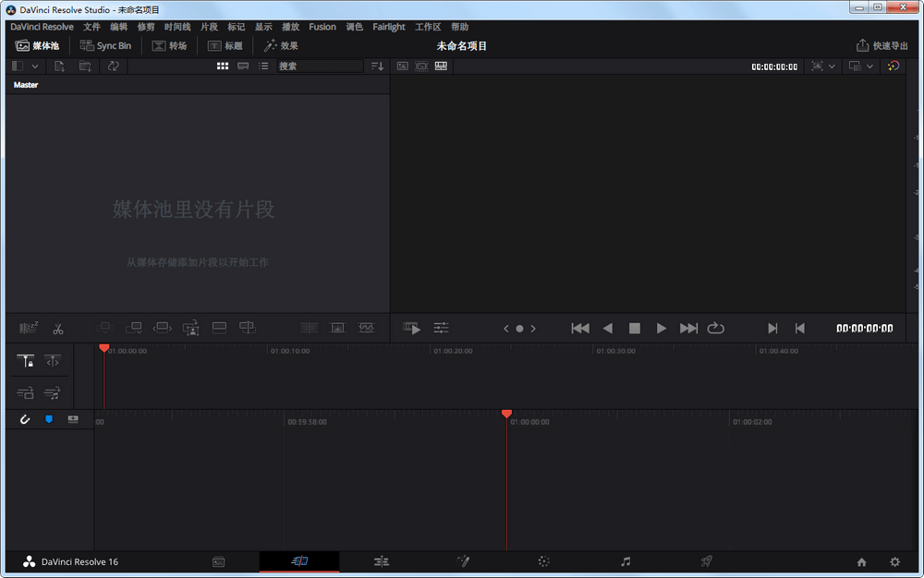Open the Deliver page rocket icon
Viewport: 924px width, 578px height.
(x=706, y=561)
